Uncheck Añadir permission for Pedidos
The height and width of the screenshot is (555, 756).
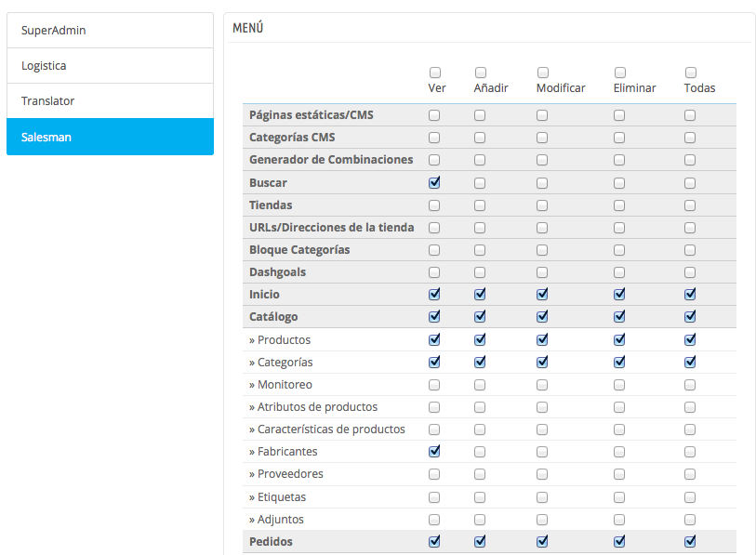480,541
